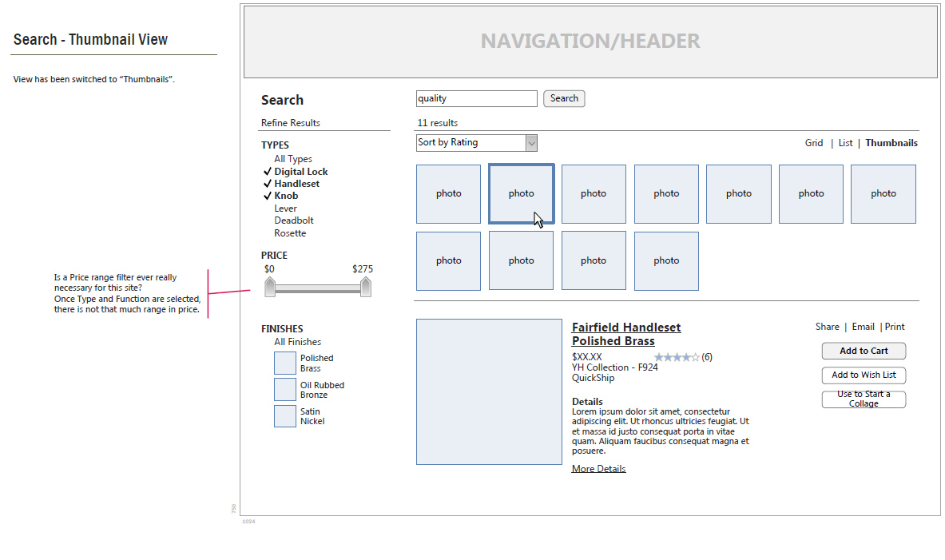This screenshot has width=945, height=560.
Task: Filter by Lever type
Action: pyautogui.click(x=285, y=209)
